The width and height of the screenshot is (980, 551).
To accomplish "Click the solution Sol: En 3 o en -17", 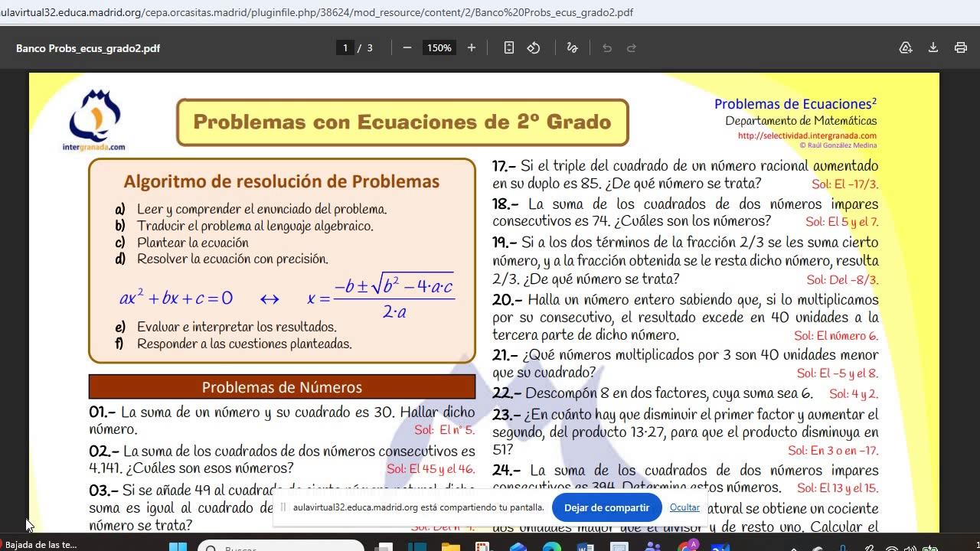I will 833,451.
